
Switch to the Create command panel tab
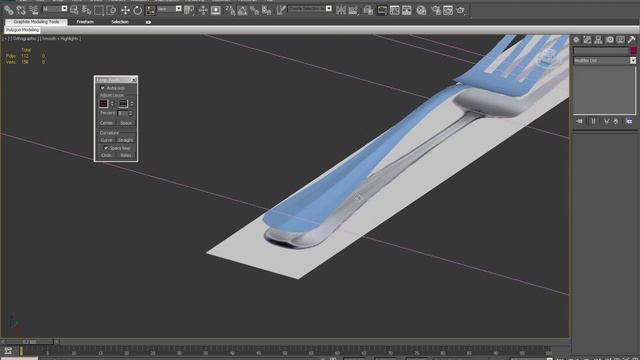(x=576, y=40)
